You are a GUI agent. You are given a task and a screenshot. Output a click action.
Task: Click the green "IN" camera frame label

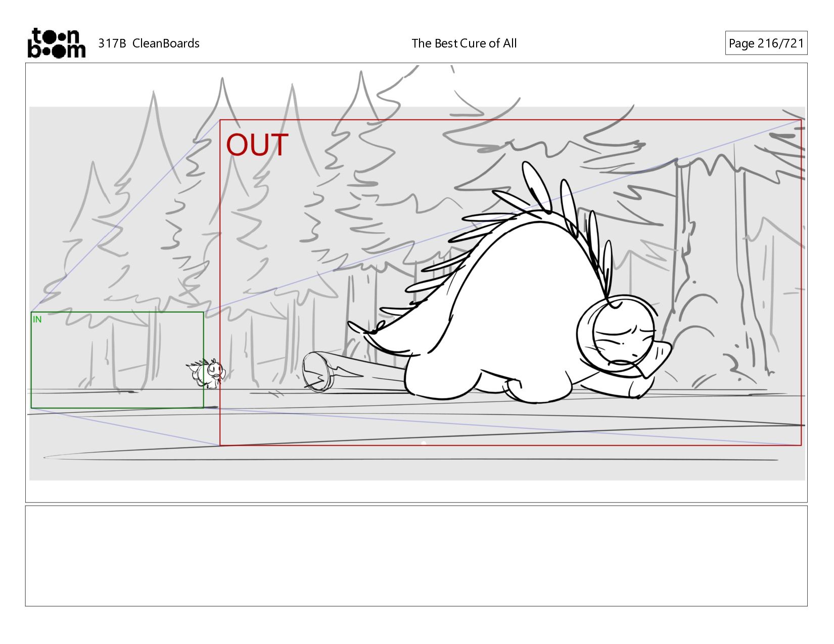click(37, 320)
